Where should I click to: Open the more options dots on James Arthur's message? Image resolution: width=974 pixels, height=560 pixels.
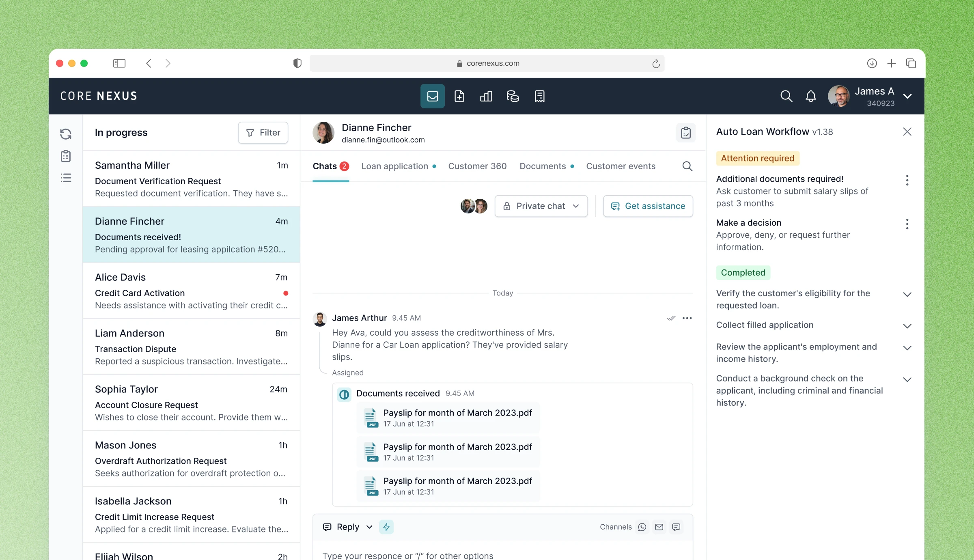tap(687, 318)
